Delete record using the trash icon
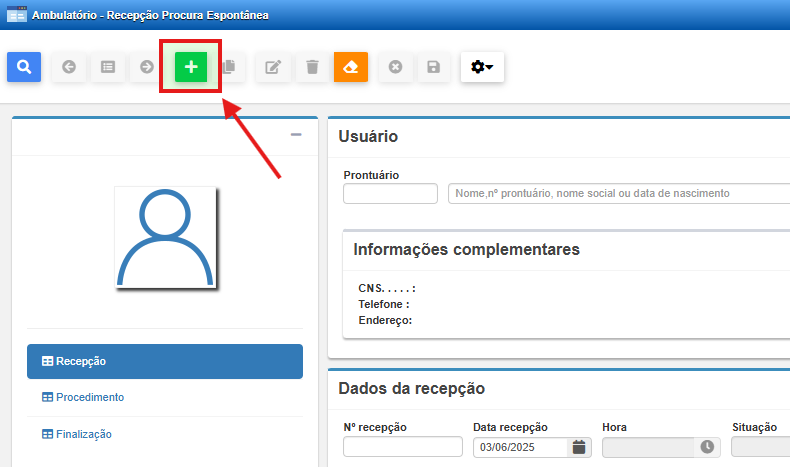Image resolution: width=790 pixels, height=467 pixels. (312, 67)
